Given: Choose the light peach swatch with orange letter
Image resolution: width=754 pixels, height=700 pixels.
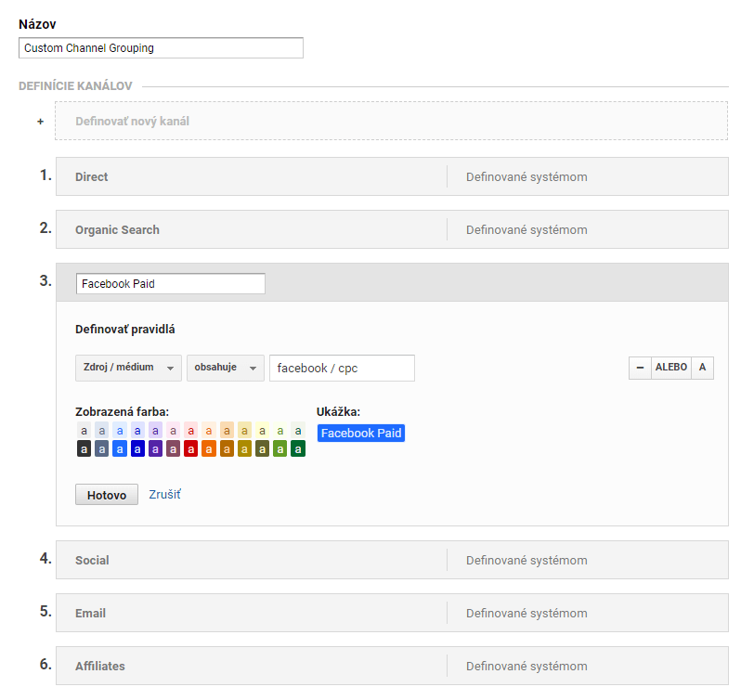Looking at the screenshot, I should point(209,430).
